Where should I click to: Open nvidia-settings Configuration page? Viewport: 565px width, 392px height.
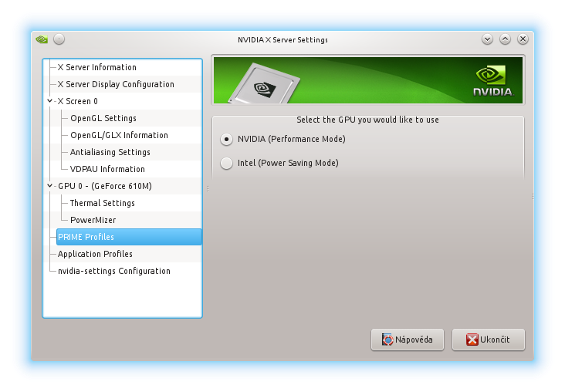click(114, 271)
